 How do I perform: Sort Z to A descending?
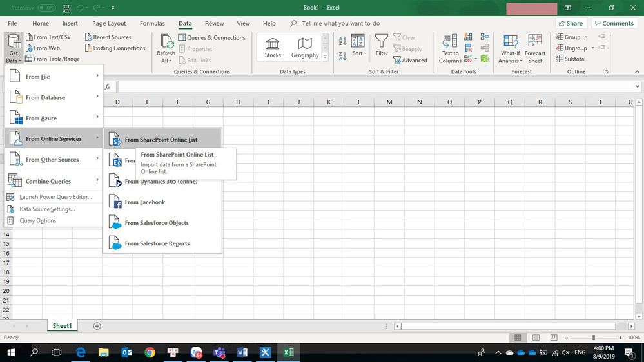point(342,55)
